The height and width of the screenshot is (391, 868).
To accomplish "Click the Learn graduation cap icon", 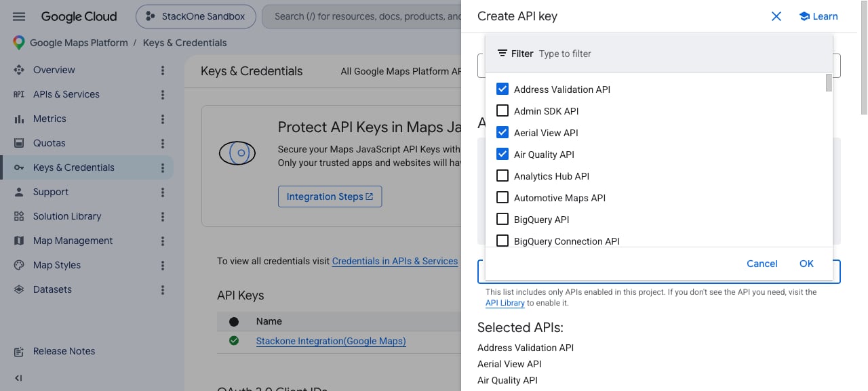I will 804,16.
